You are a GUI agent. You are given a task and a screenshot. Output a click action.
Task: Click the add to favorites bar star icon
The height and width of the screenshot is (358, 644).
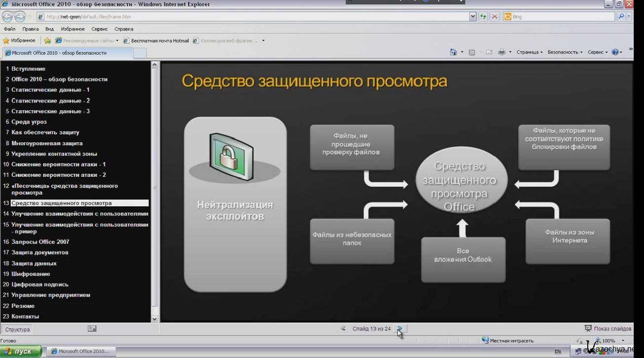click(47, 40)
